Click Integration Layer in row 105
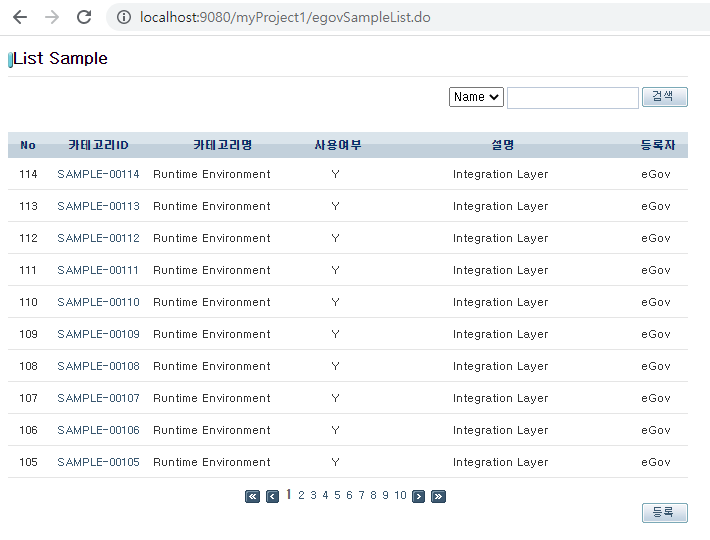Screen dimensions: 710x540 point(500,462)
